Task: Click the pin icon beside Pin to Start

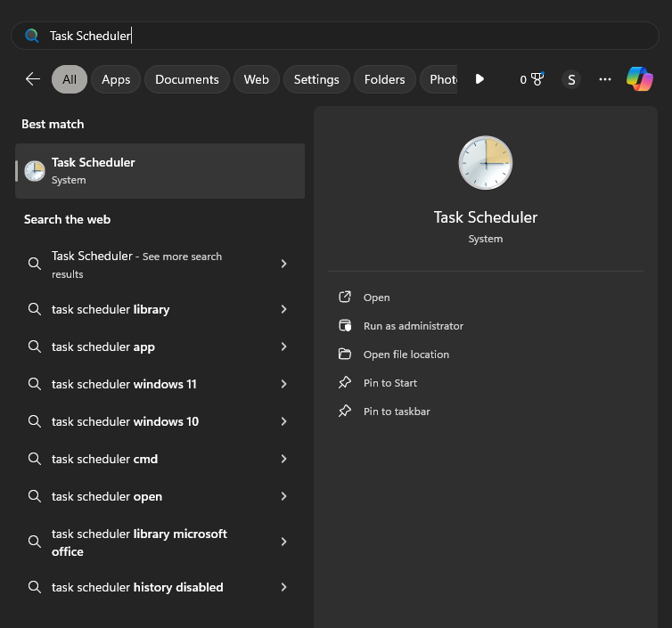Action: [345, 382]
